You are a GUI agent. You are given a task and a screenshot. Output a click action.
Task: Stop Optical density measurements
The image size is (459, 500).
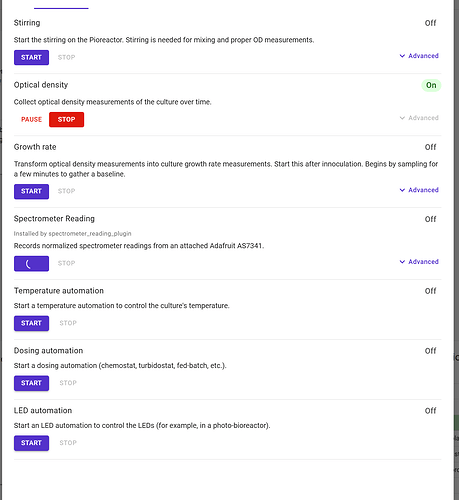click(x=66, y=120)
